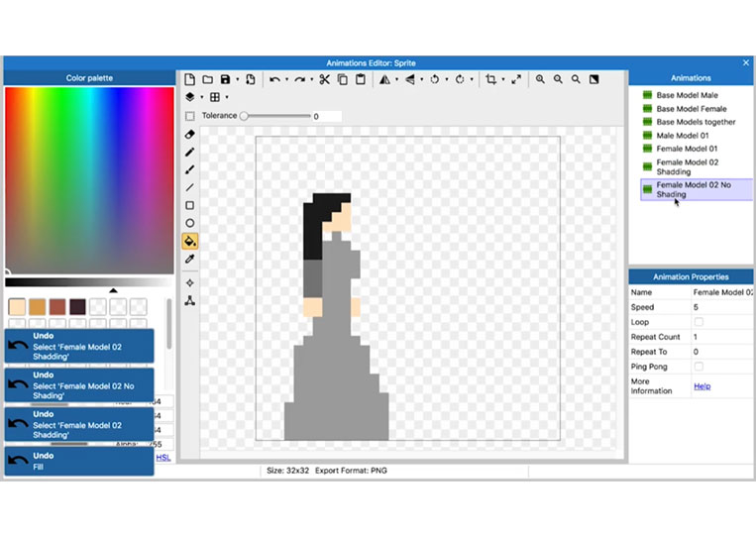This screenshot has height=536, width=756.
Task: Copy selection using the copy icon
Action: pos(342,79)
